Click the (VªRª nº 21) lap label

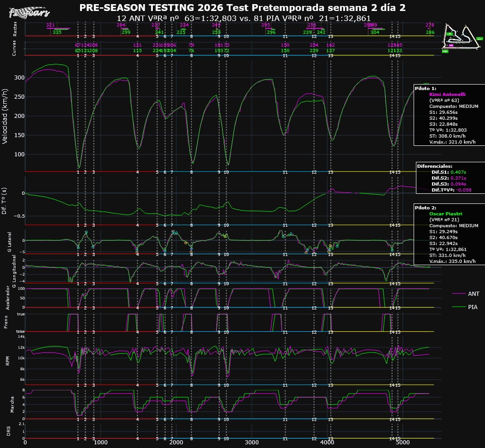coord(444,220)
